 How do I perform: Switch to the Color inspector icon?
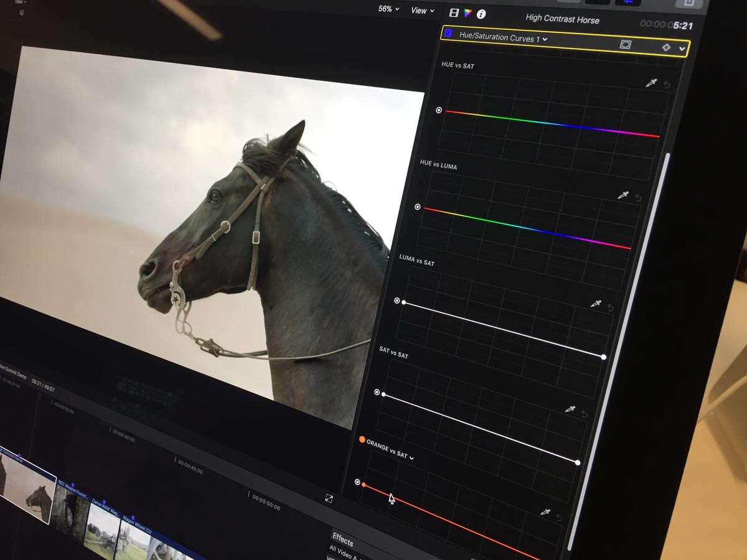(467, 13)
